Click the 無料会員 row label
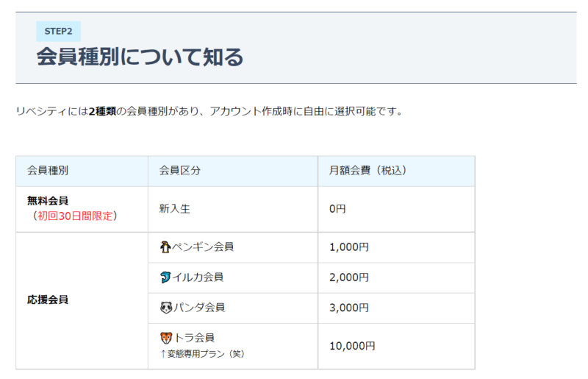The height and width of the screenshot is (379, 588). click(x=48, y=201)
